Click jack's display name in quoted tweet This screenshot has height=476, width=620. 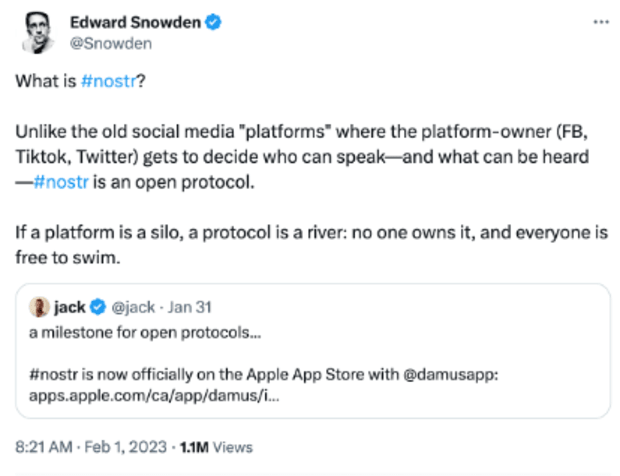(68, 306)
